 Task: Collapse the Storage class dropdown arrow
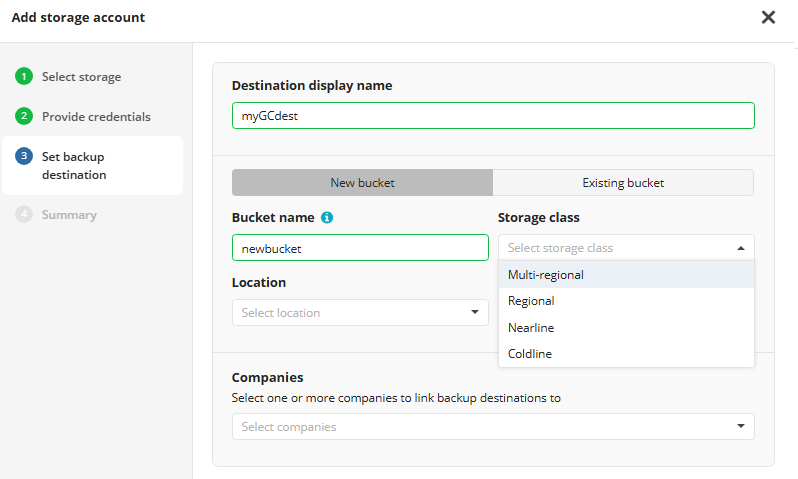pos(740,248)
